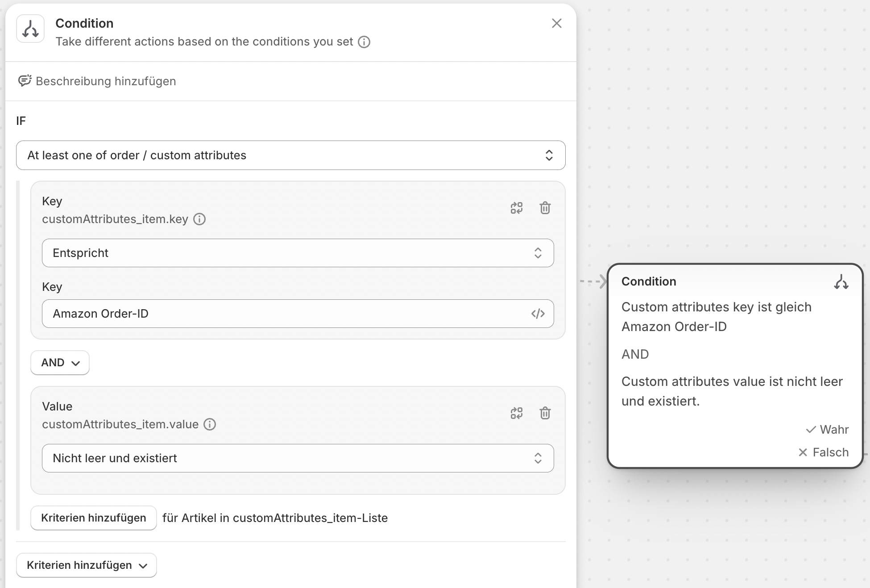Click the Amazon Order-ID input field
Screen dimensions: 870x588
point(286,314)
